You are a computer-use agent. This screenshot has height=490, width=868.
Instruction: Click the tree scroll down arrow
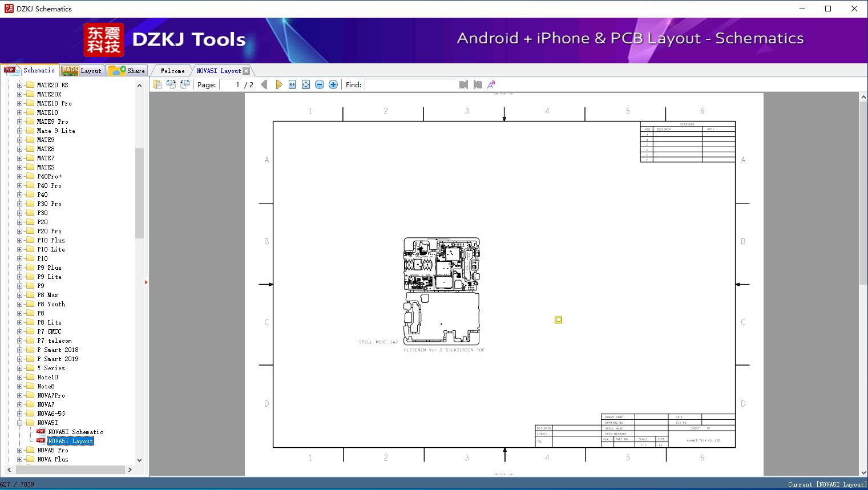[139, 460]
